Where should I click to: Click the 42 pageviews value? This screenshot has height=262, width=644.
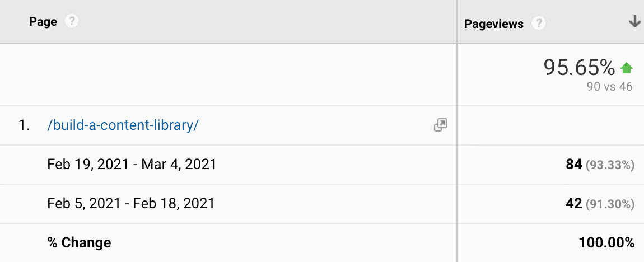coord(573,204)
